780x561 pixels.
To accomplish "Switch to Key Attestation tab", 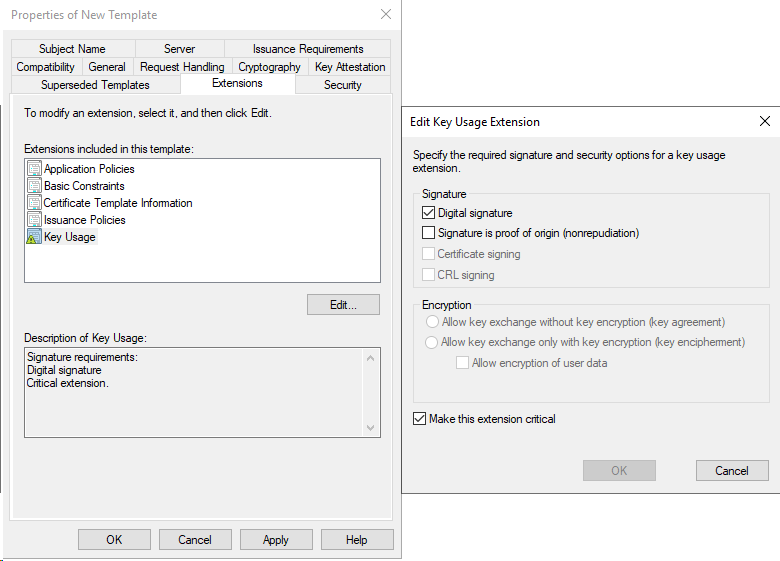I will [350, 67].
